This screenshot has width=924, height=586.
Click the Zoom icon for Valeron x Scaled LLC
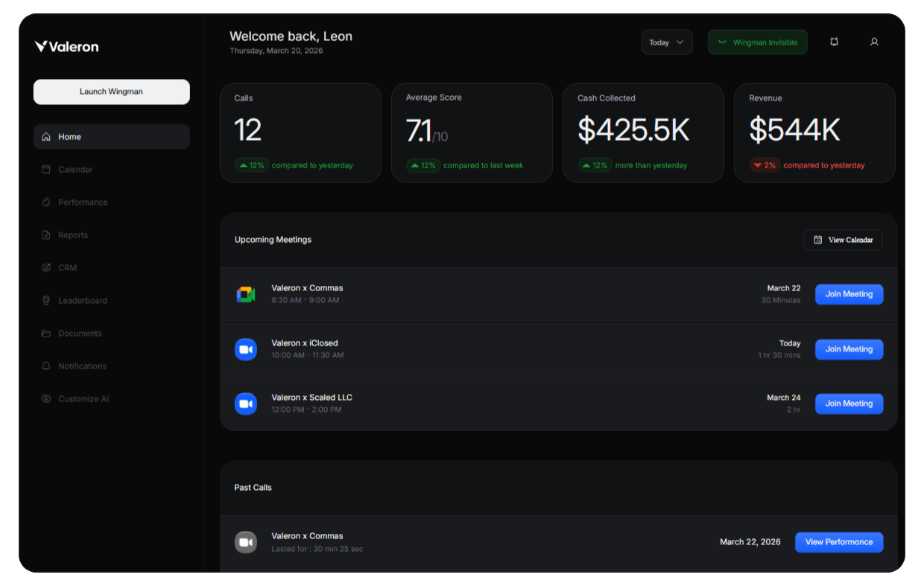click(246, 404)
